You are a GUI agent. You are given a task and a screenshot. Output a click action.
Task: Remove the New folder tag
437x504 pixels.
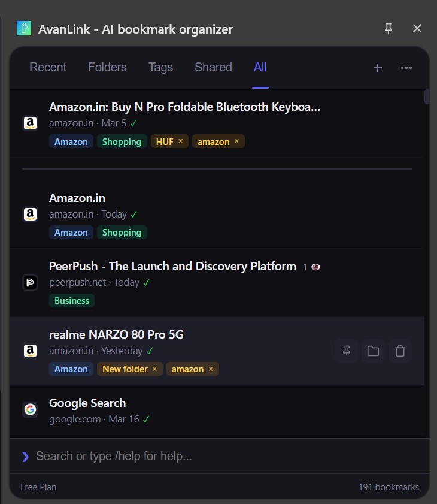[155, 369]
